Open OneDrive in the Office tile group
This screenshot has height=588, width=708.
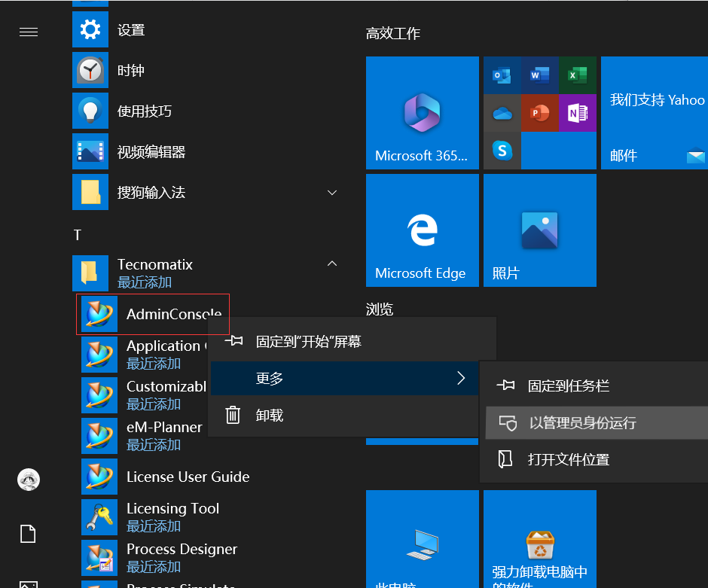[x=502, y=113]
